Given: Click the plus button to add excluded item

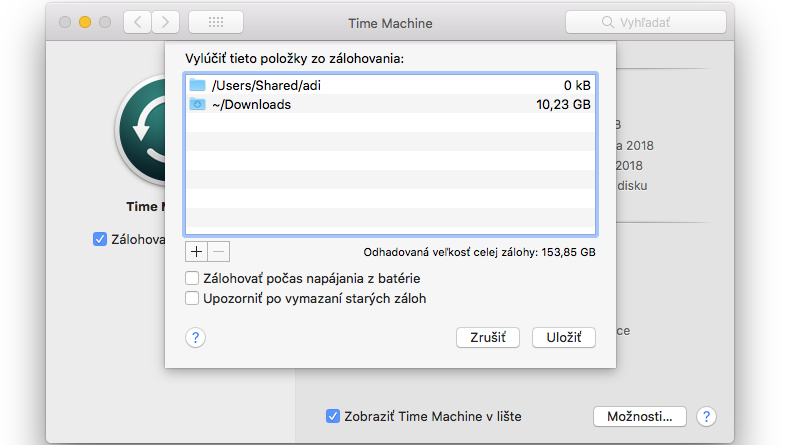Looking at the screenshot, I should (x=196, y=251).
